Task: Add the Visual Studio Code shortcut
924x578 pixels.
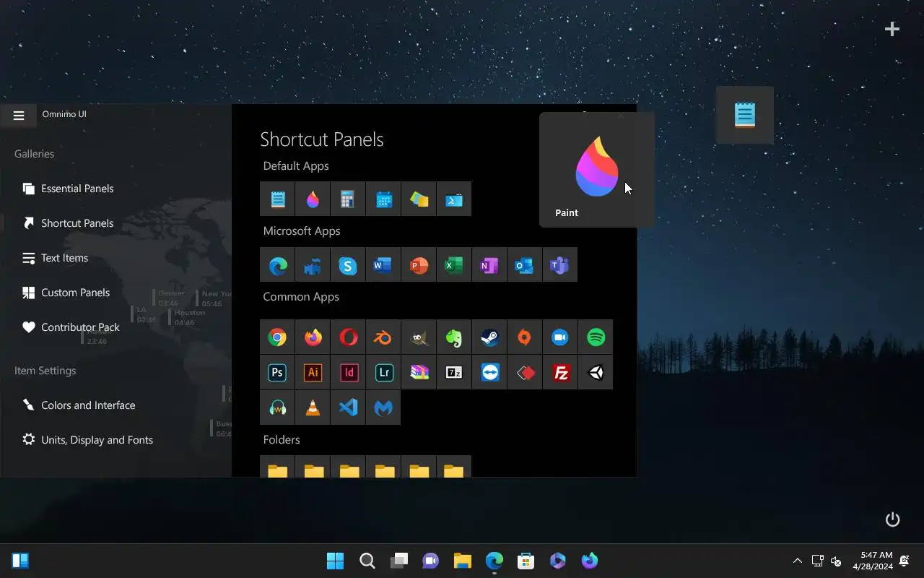Action: click(348, 408)
